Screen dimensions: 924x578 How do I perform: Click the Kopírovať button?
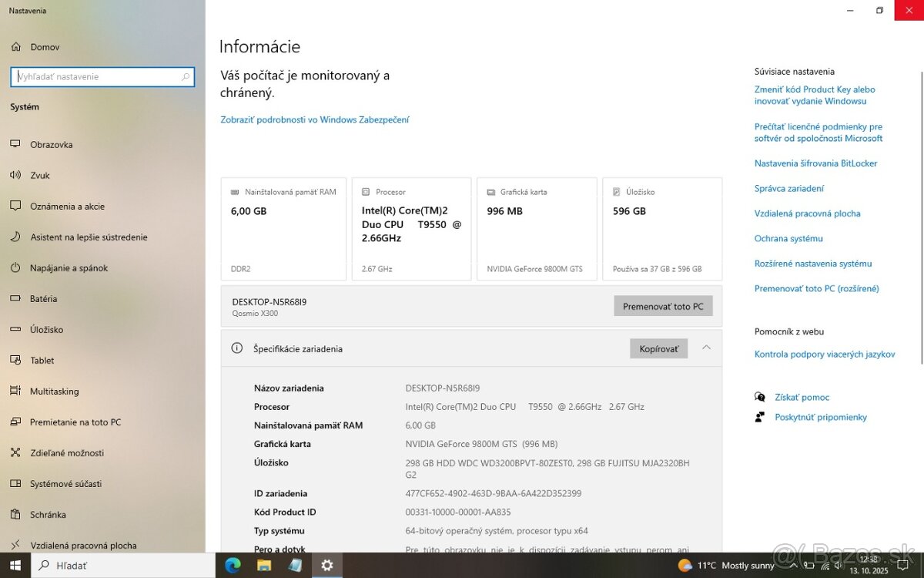(658, 349)
